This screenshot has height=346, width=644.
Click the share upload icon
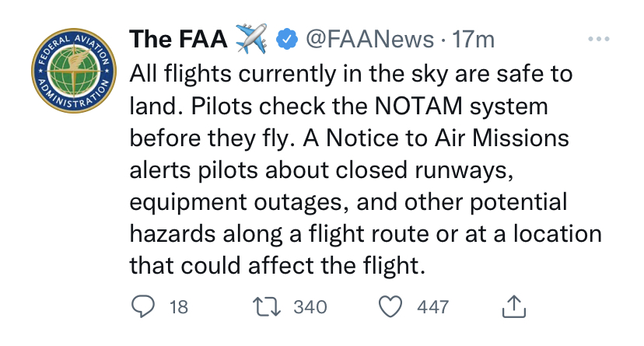514,308
